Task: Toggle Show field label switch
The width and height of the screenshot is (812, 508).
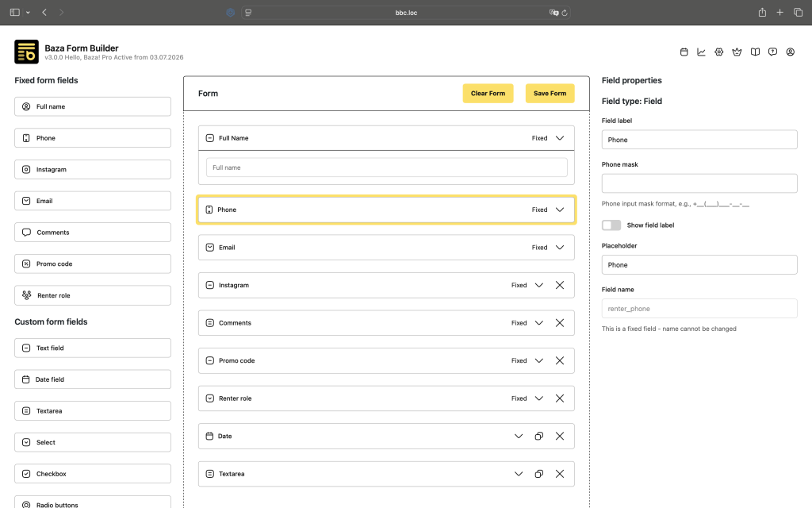Action: coord(611,225)
